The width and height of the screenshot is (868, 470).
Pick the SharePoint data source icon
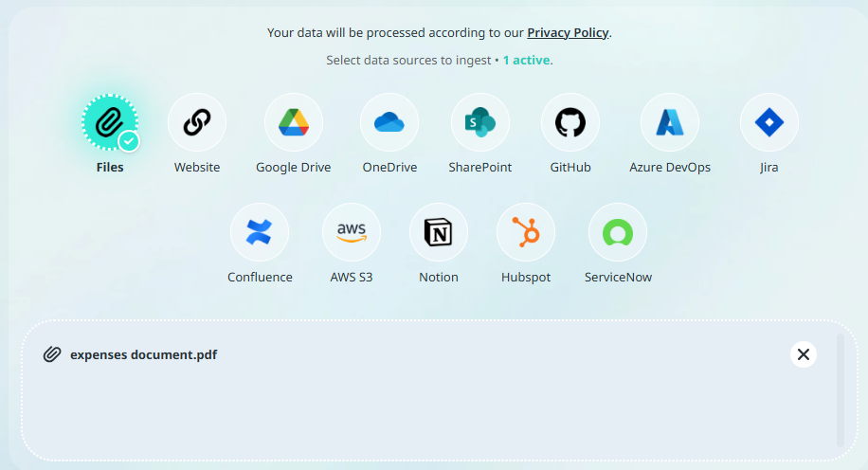pyautogui.click(x=480, y=122)
